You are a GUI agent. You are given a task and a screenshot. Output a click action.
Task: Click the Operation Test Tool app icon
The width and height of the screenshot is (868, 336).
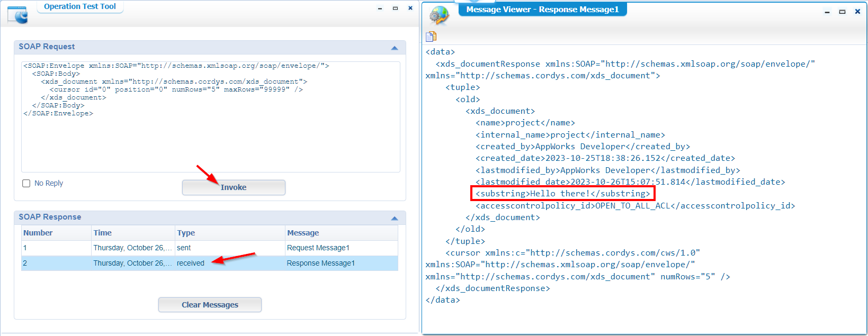[x=17, y=15]
